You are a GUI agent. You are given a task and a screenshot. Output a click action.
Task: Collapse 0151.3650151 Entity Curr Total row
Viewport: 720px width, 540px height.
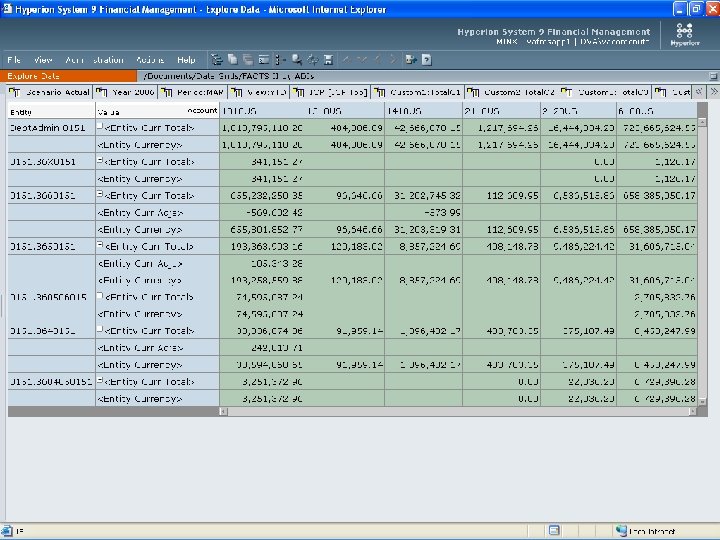click(100, 244)
